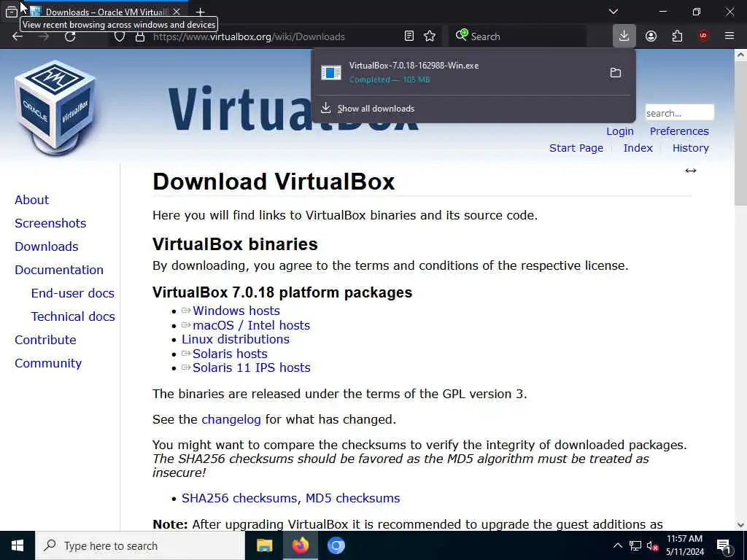Open the Login link
Image resolution: width=747 pixels, height=560 pixels.
620,131
